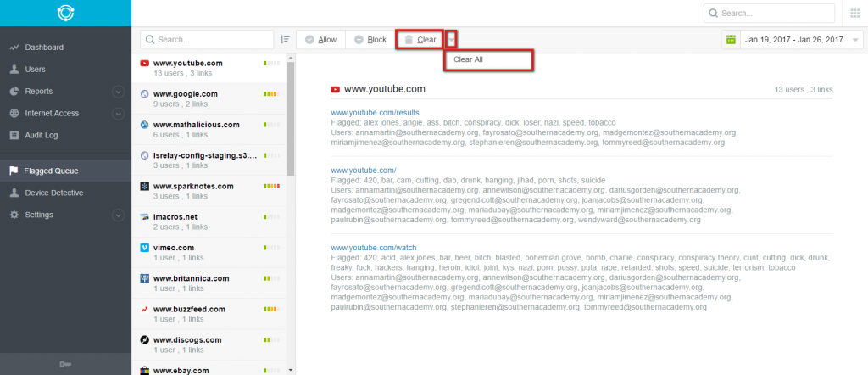Expand the Internet Access submenu chevron
Image resolution: width=868 pixels, height=375 pixels.
[x=118, y=114]
